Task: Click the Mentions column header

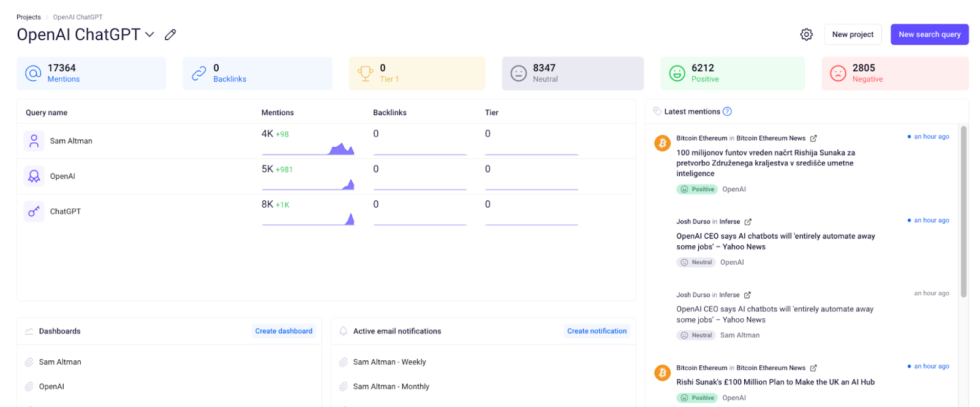Action: 277,113
